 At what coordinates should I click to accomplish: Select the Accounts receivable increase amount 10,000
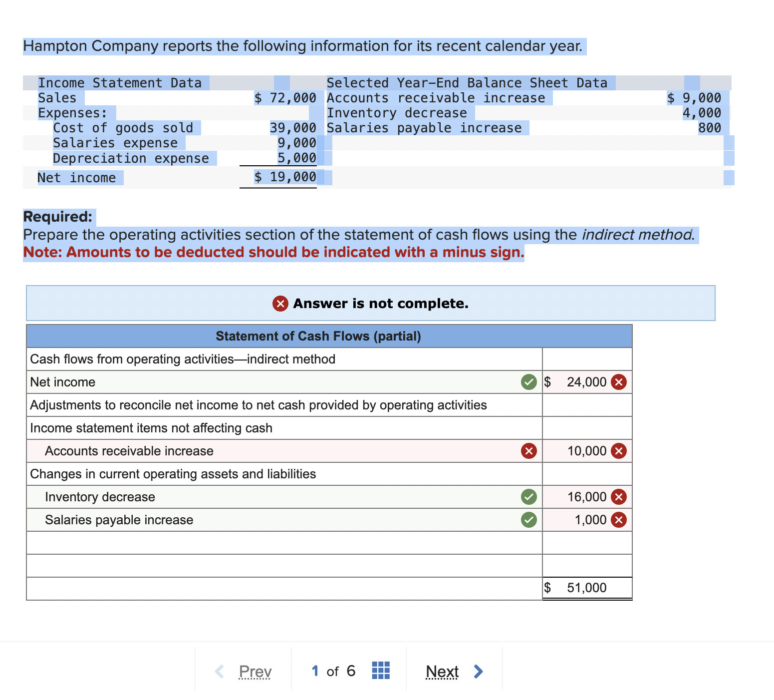click(x=587, y=451)
